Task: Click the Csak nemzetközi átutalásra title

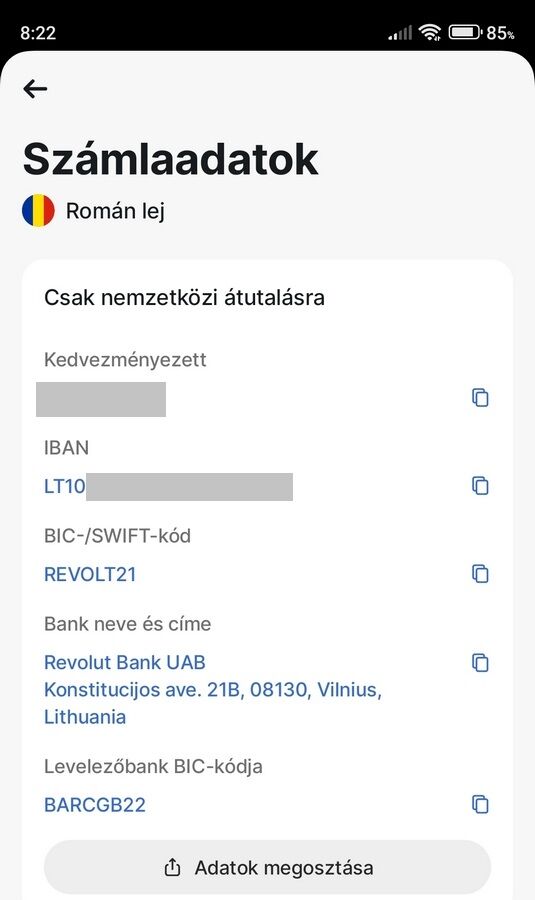Action: coord(184,297)
